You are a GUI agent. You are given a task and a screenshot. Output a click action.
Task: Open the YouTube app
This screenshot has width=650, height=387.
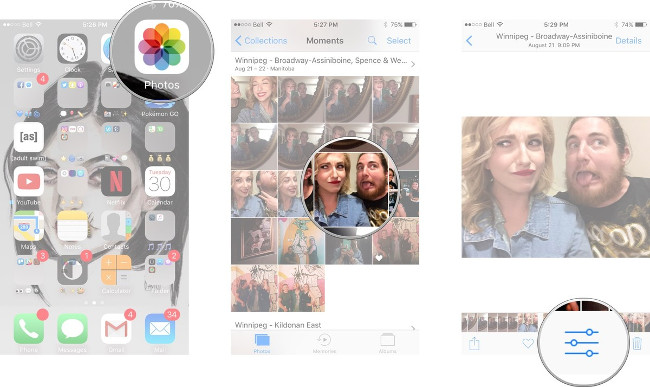click(29, 181)
